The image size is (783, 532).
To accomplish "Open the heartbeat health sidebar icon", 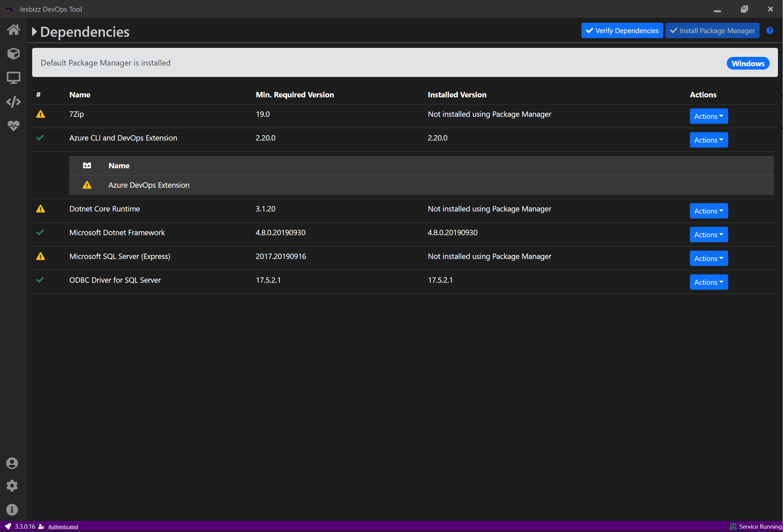I will tap(13, 125).
